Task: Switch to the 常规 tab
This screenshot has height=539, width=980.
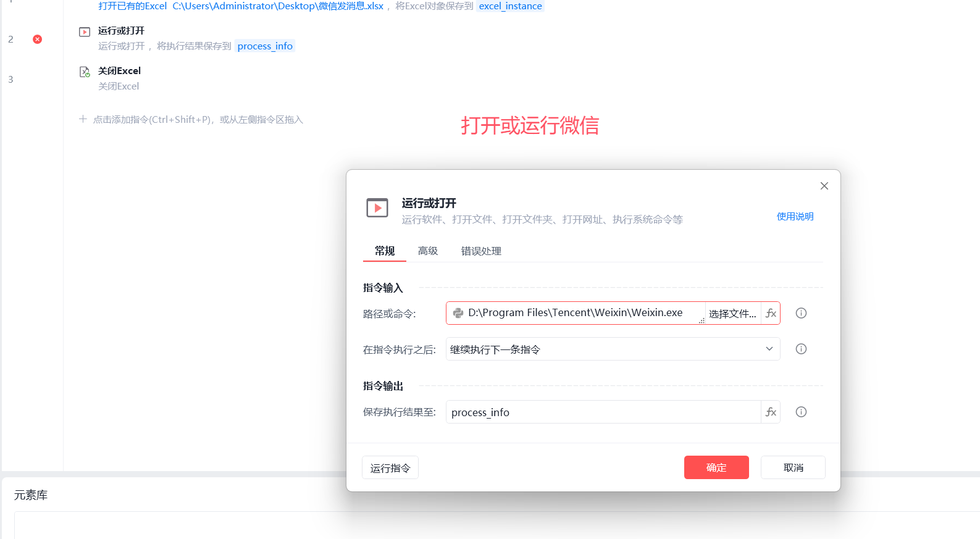Action: (384, 251)
